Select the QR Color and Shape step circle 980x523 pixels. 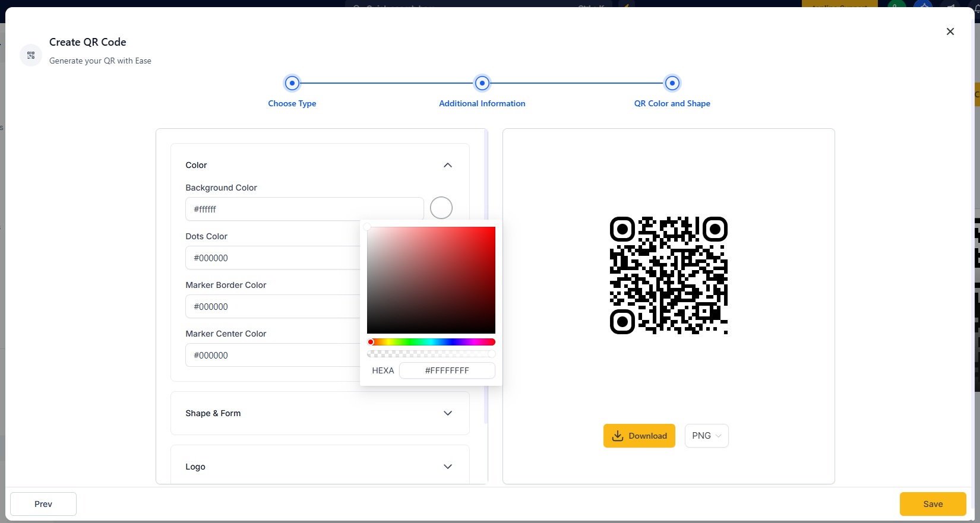point(672,83)
